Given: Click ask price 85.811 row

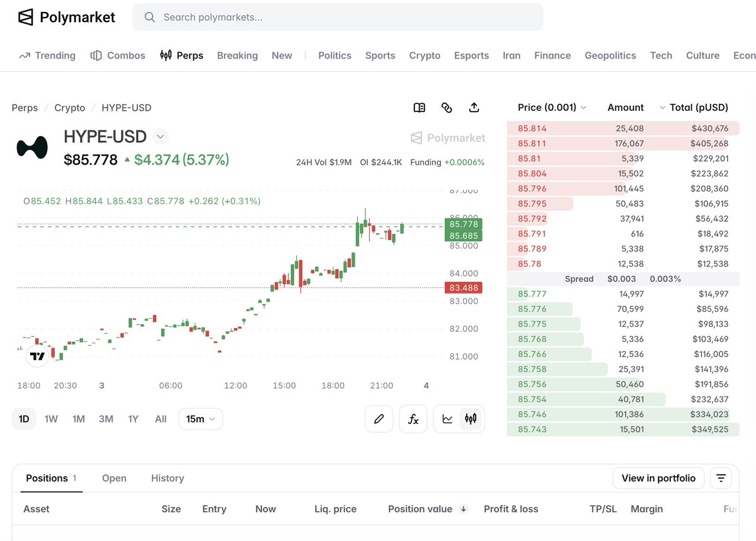Looking at the screenshot, I should [x=623, y=144].
